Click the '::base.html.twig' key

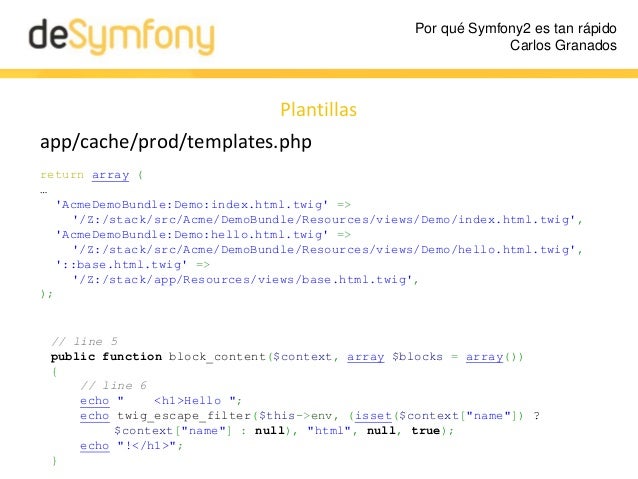point(121,265)
